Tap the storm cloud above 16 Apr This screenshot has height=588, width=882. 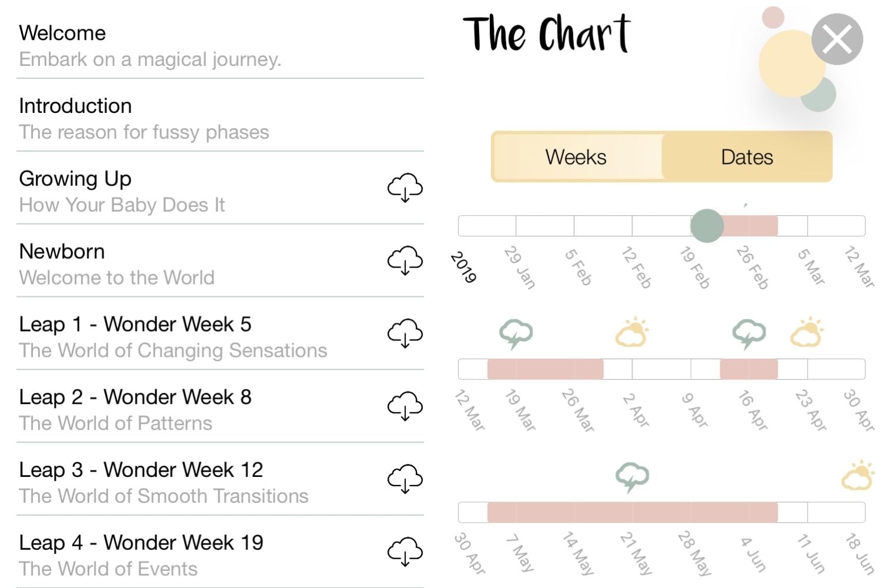point(749,333)
